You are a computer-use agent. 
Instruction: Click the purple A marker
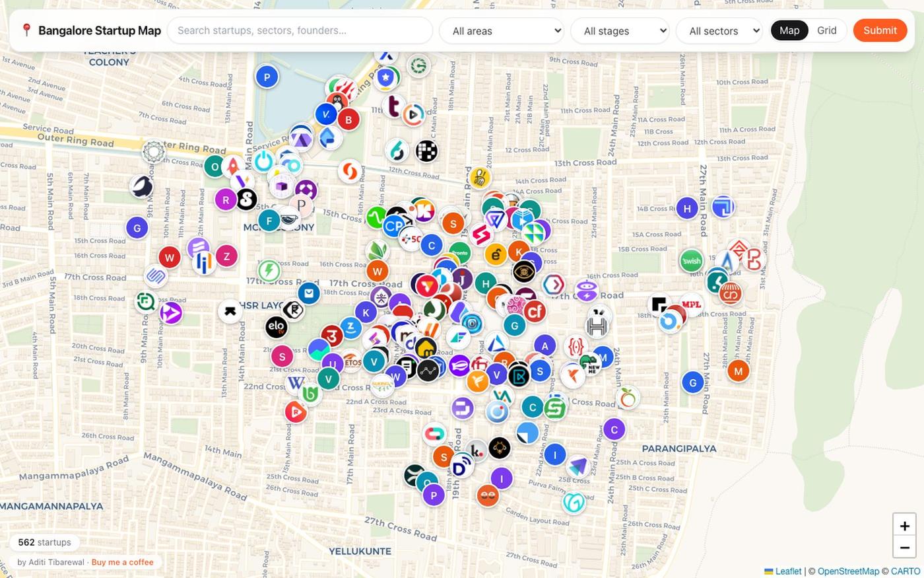click(544, 345)
